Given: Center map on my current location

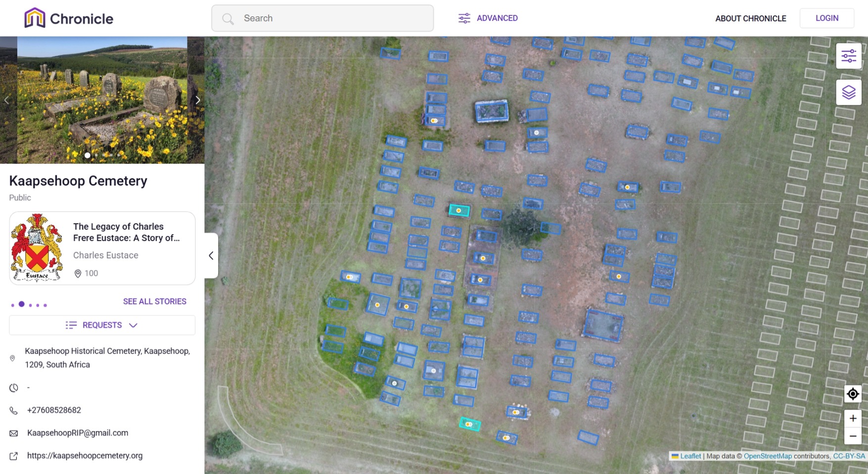Looking at the screenshot, I should coord(853,394).
